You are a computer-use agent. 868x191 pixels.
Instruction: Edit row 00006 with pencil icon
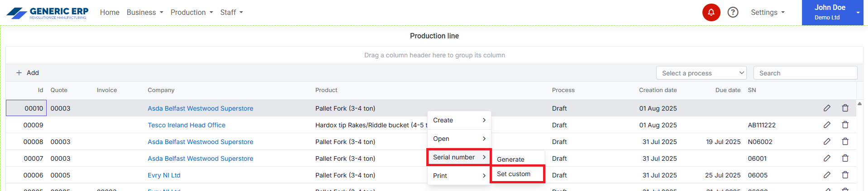827,175
